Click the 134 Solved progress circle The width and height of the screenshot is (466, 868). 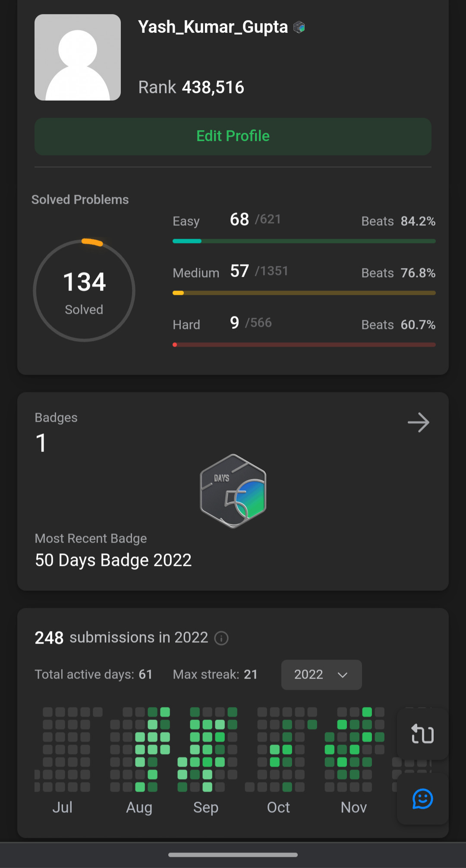tap(84, 290)
